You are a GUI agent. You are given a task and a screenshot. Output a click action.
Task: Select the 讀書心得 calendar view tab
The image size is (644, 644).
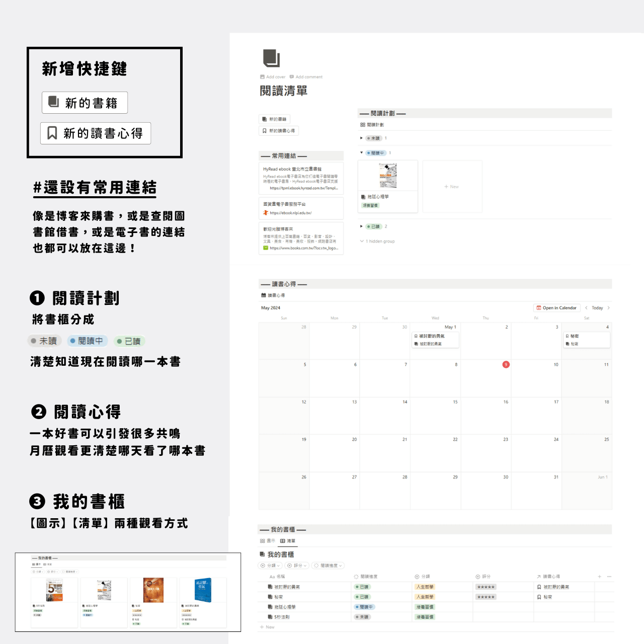273,295
